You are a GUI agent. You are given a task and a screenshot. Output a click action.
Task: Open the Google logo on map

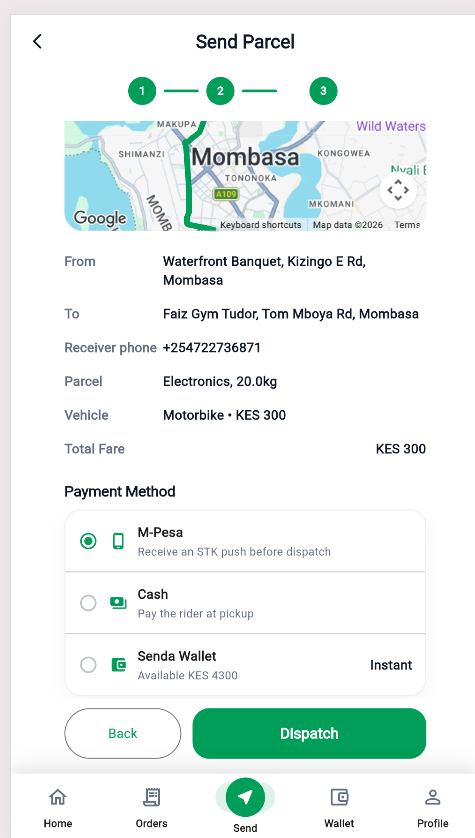[100, 218]
